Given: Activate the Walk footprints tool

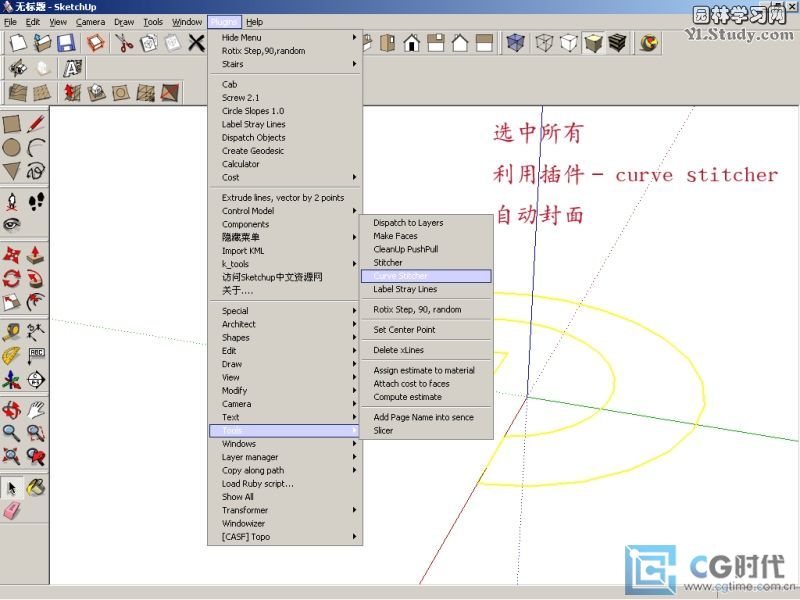Looking at the screenshot, I should coord(36,202).
